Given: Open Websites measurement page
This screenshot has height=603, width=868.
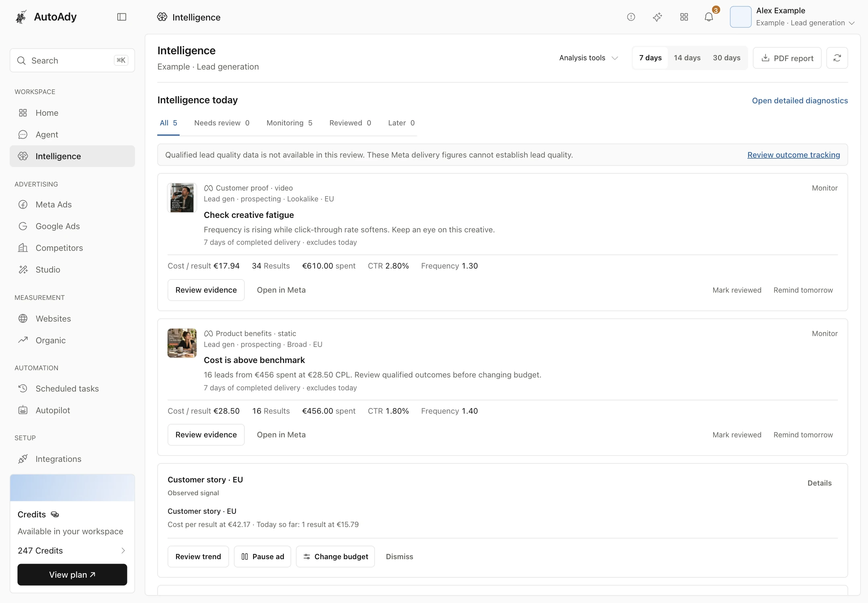Looking at the screenshot, I should (x=72, y=318).
